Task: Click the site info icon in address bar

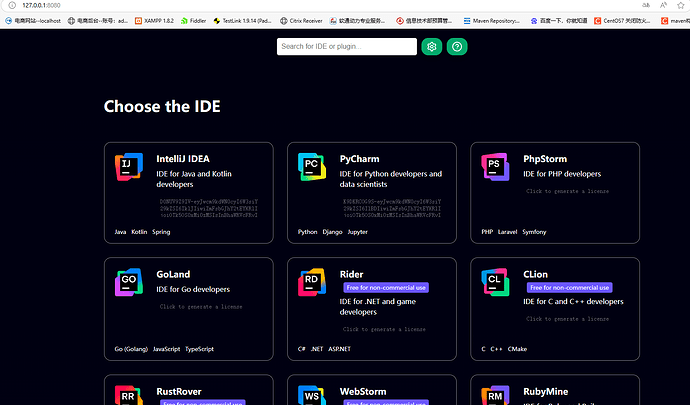Action: (12, 5)
